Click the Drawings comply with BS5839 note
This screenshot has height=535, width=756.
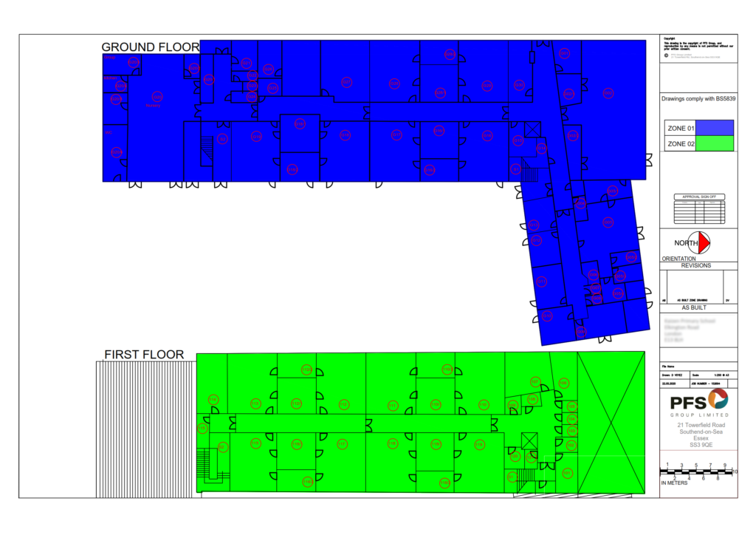click(x=698, y=98)
